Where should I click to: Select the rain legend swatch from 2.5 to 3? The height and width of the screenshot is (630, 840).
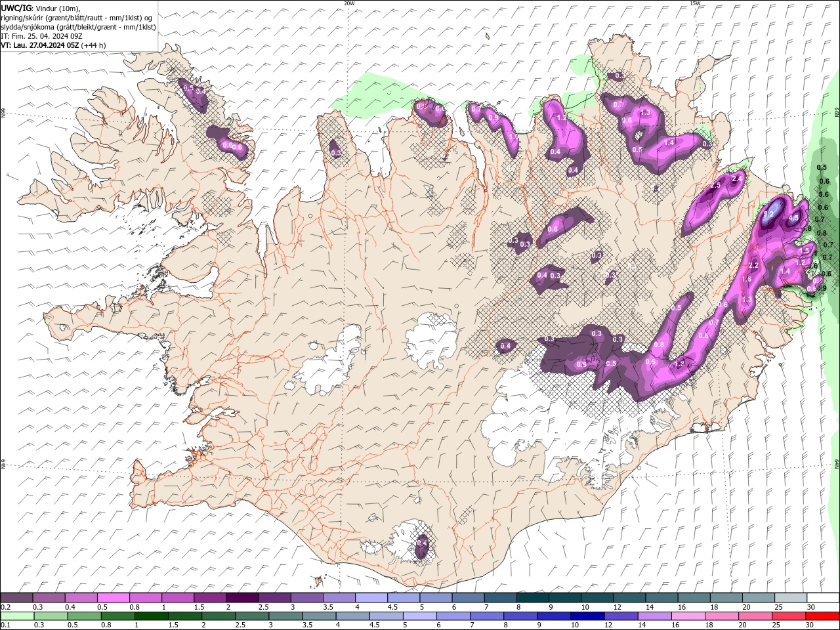(252, 616)
